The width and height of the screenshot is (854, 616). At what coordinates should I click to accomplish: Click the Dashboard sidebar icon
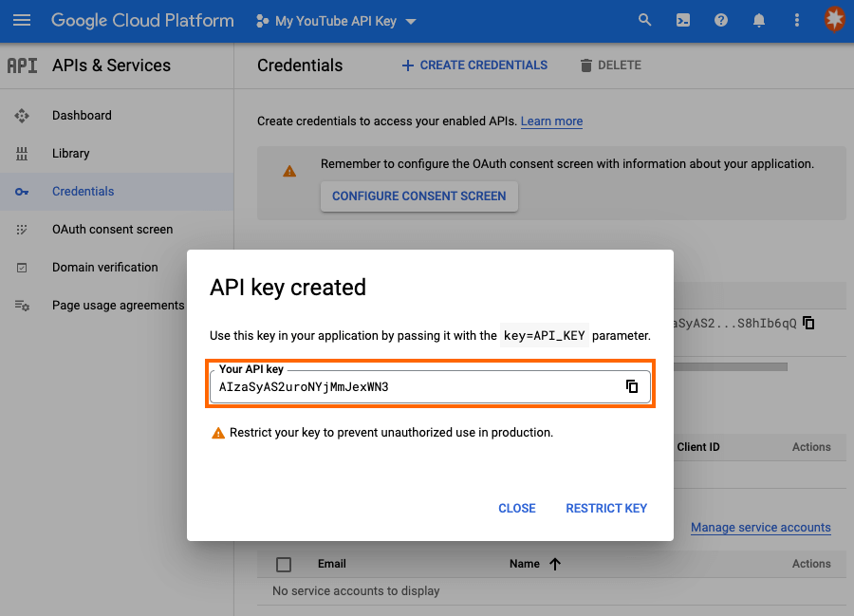(22, 116)
